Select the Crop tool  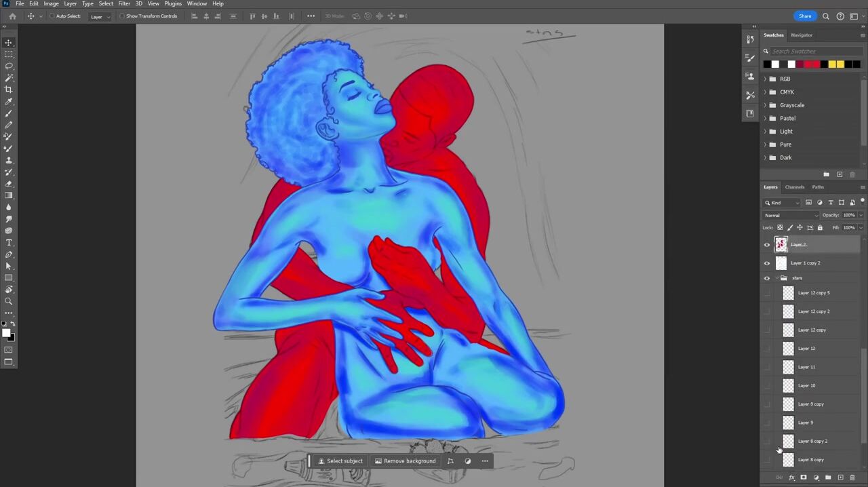click(9, 90)
